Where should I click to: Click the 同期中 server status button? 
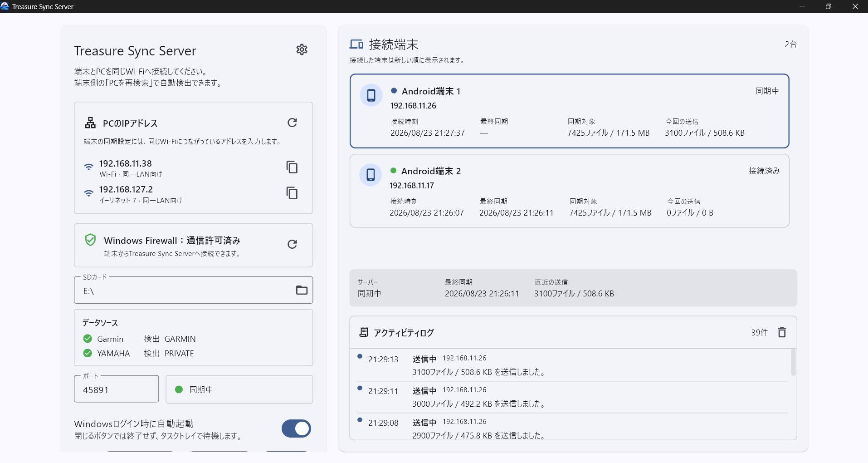(x=239, y=389)
